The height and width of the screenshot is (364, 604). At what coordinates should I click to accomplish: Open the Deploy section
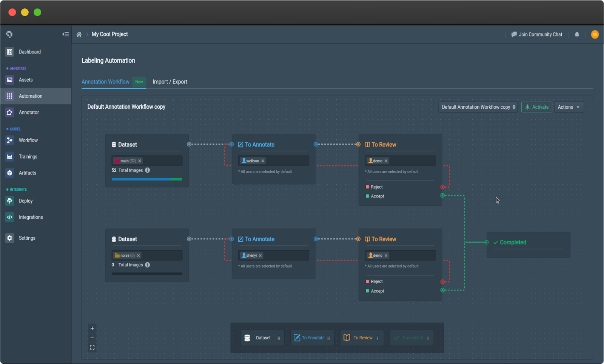[x=25, y=201]
